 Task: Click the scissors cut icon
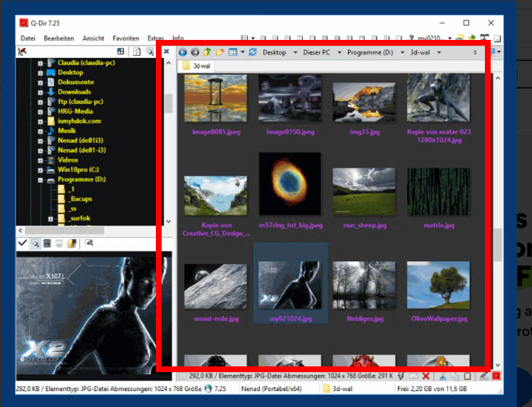click(x=442, y=377)
